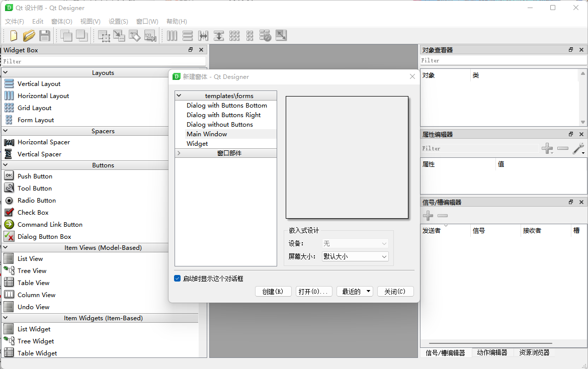Select the Edit Buddies mode icon
Image resolution: width=588 pixels, height=369 pixels.
(135, 36)
